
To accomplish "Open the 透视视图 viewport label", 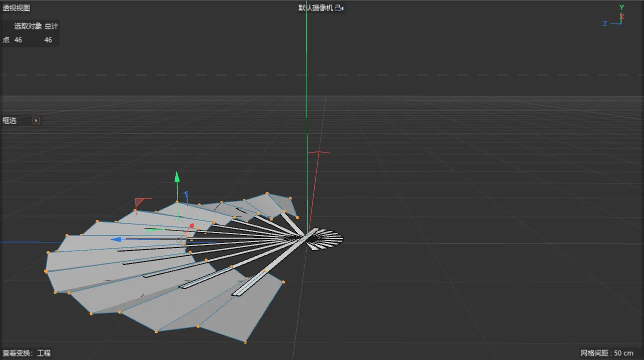I will point(16,8).
